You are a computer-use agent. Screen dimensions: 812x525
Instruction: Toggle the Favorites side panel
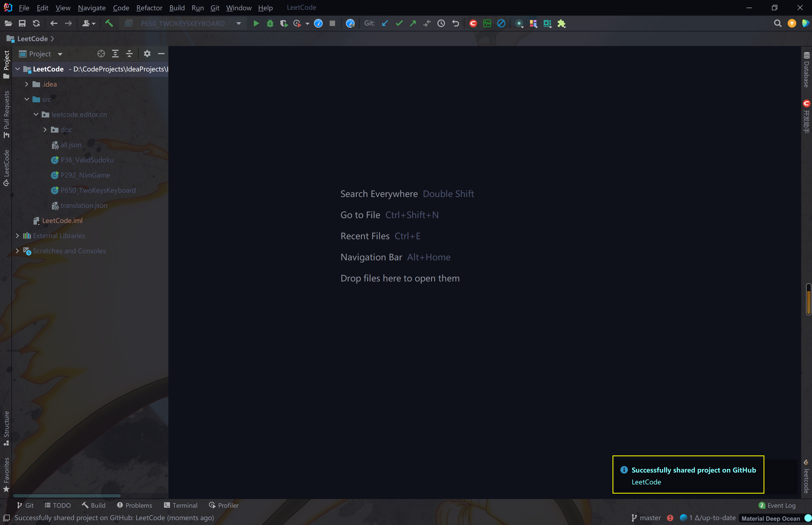[6, 475]
